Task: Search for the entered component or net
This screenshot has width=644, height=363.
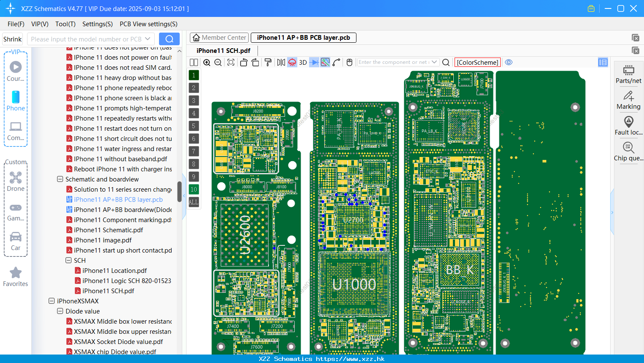Action: pyautogui.click(x=446, y=62)
